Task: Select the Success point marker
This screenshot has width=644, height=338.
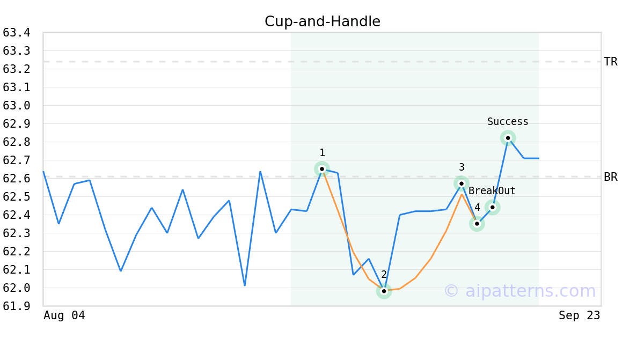Action: [x=508, y=138]
